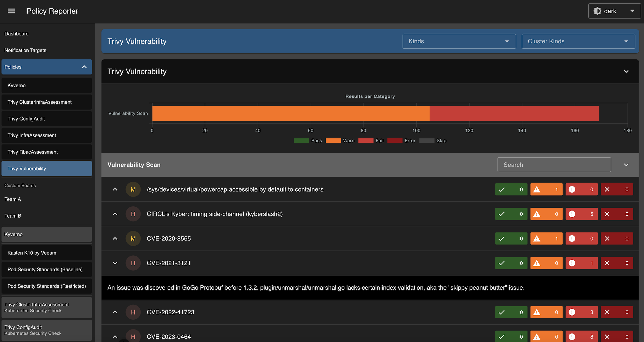Expand the Trivy Vulnerability section chevron

tap(626, 71)
